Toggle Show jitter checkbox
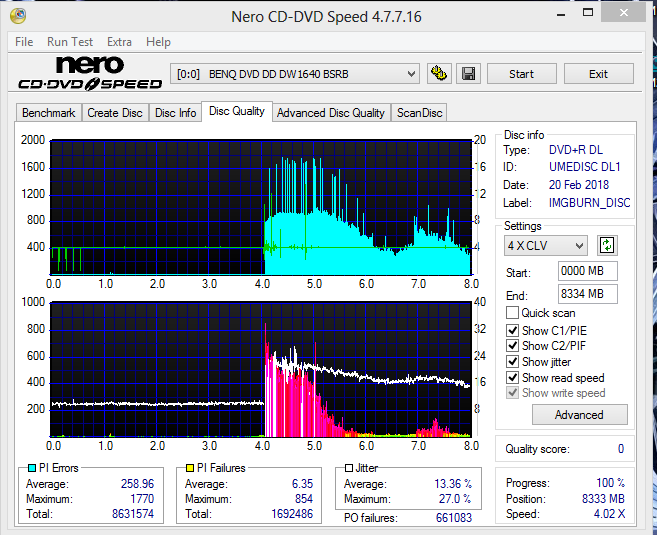The image size is (657, 535). [512, 361]
